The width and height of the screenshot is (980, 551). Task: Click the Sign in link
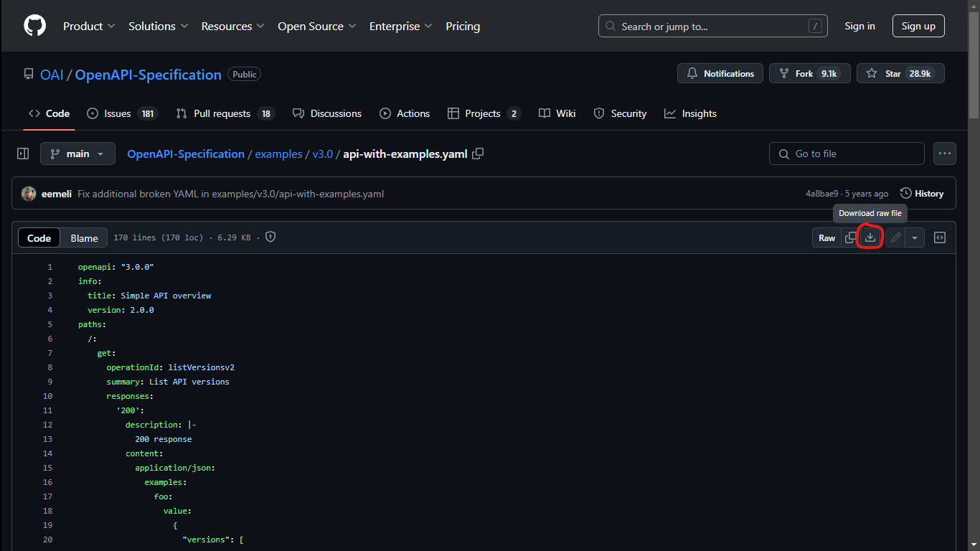[x=859, y=26]
